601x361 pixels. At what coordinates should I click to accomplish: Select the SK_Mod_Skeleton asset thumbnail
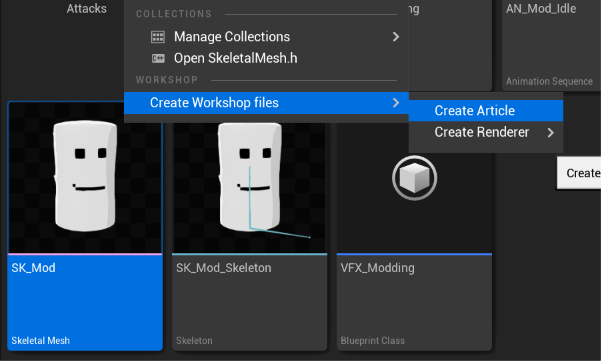250,188
